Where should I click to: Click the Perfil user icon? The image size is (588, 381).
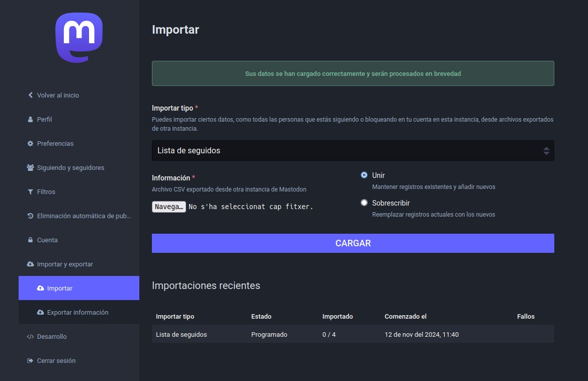pos(30,119)
